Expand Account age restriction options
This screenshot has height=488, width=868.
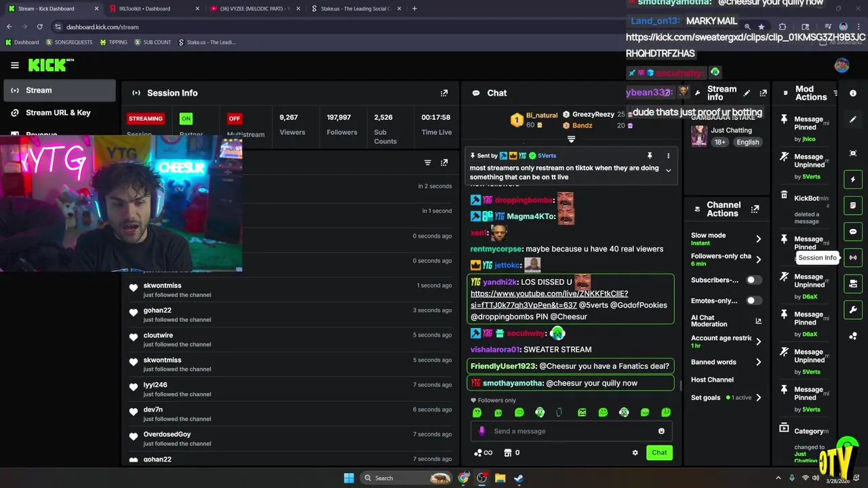[x=758, y=342]
